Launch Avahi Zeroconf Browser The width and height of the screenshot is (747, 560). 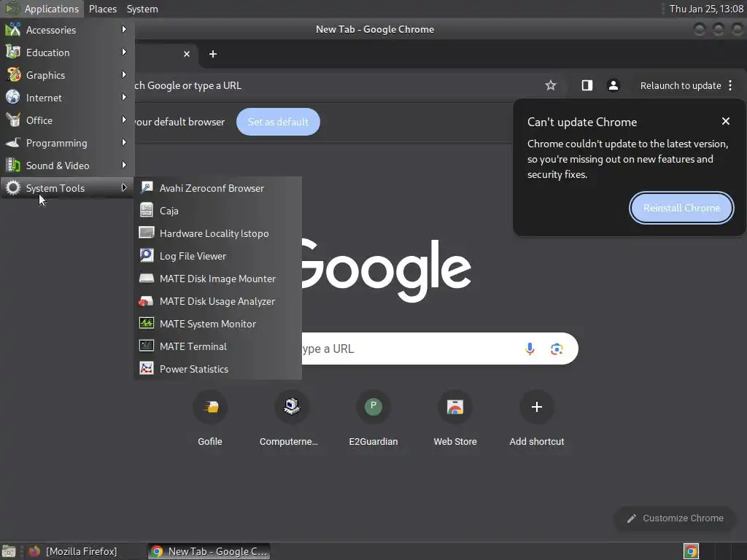point(217,188)
